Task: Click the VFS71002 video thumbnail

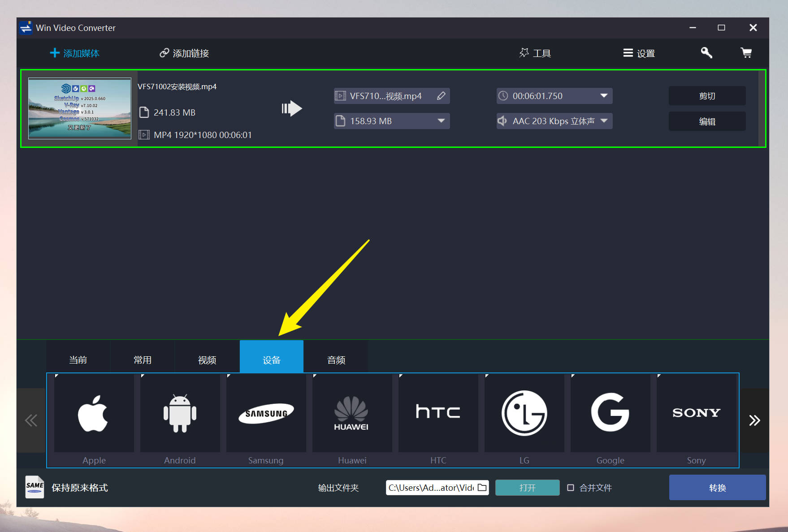Action: tap(80, 108)
